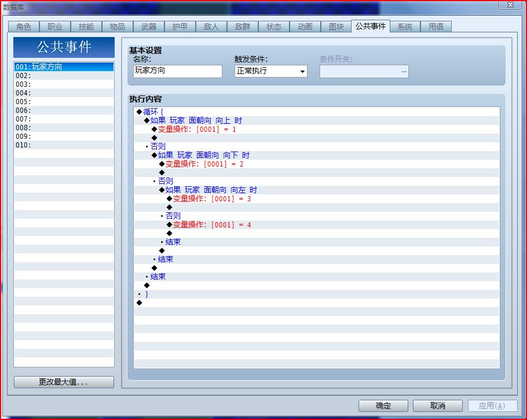
Task: Select common event slot 007
Action: pyautogui.click(x=64, y=119)
